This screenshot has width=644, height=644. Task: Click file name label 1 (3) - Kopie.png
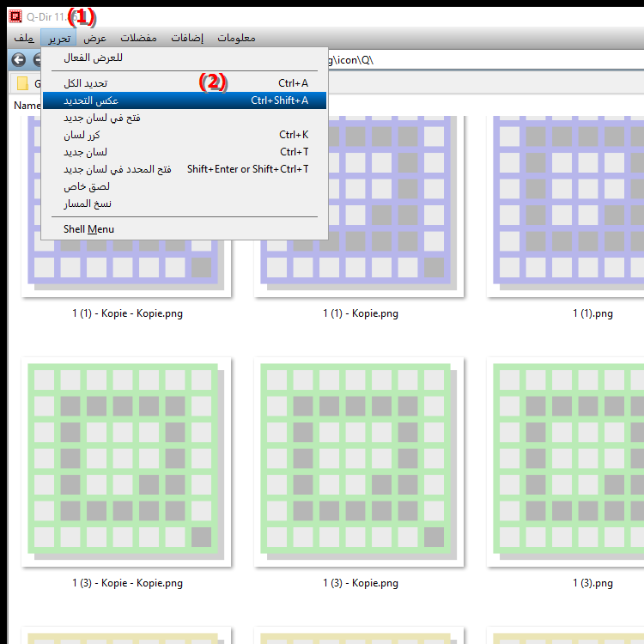360,583
